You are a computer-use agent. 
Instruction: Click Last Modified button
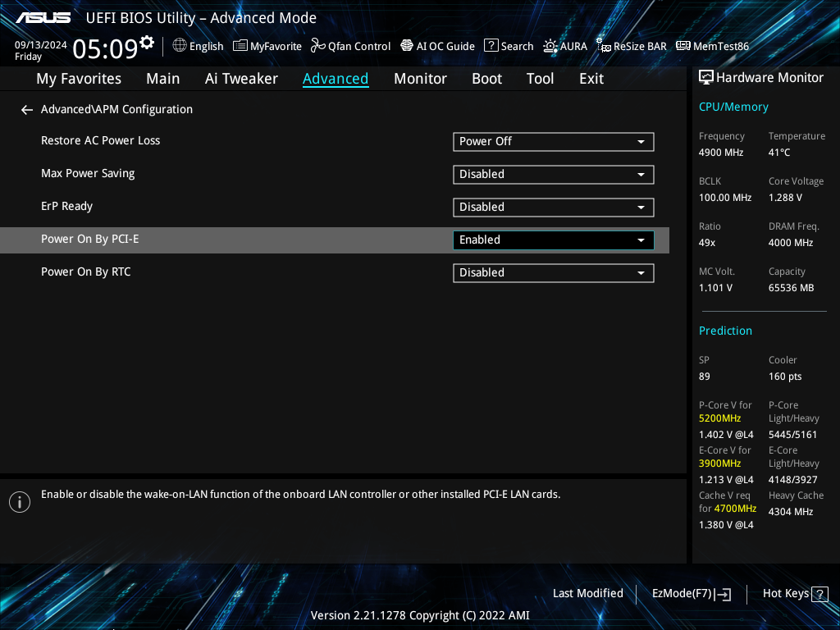(x=587, y=594)
